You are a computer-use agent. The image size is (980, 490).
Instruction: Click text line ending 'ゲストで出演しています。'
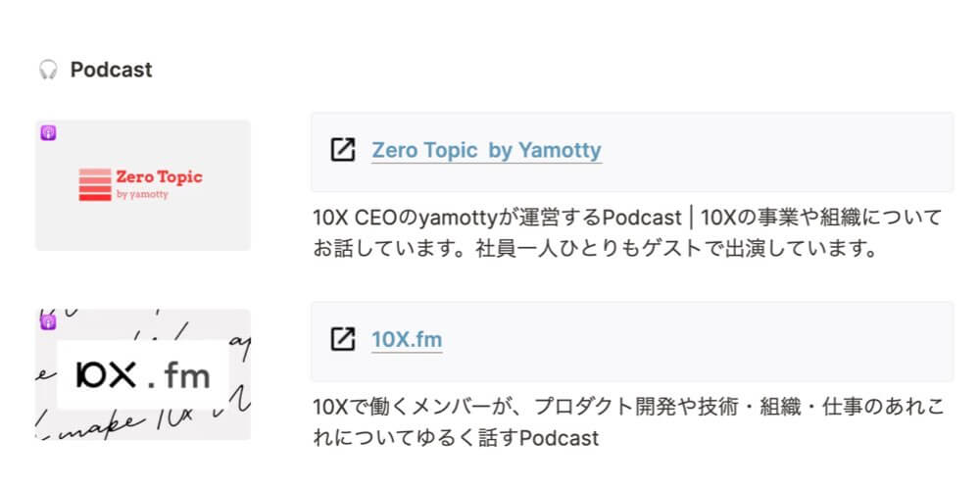coord(593,249)
